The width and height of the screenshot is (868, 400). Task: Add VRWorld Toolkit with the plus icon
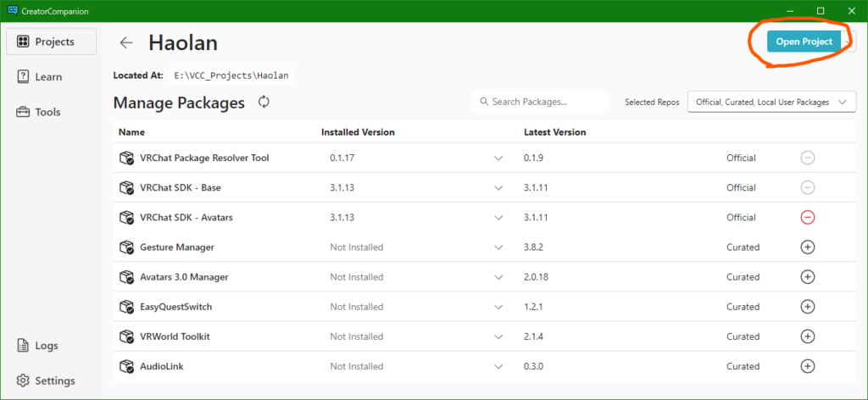808,336
